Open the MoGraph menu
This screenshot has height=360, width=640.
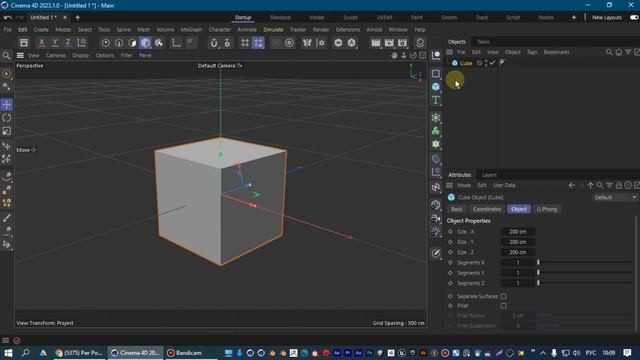coord(191,30)
